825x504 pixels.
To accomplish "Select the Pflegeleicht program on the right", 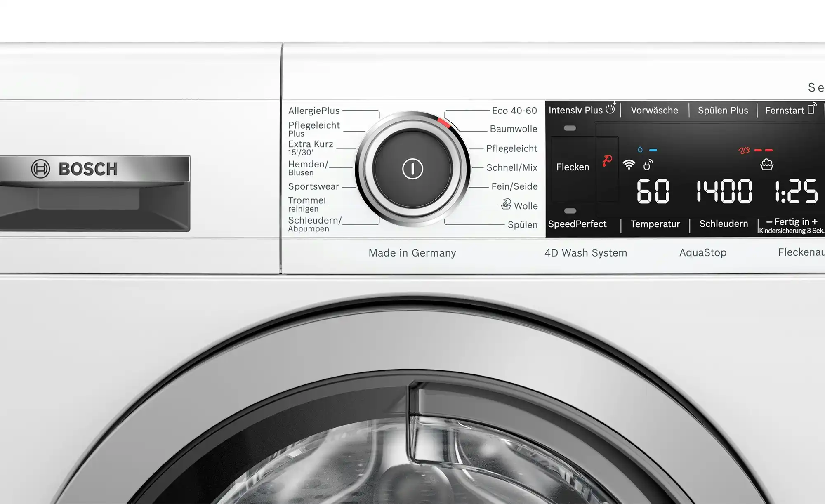I will tap(511, 148).
